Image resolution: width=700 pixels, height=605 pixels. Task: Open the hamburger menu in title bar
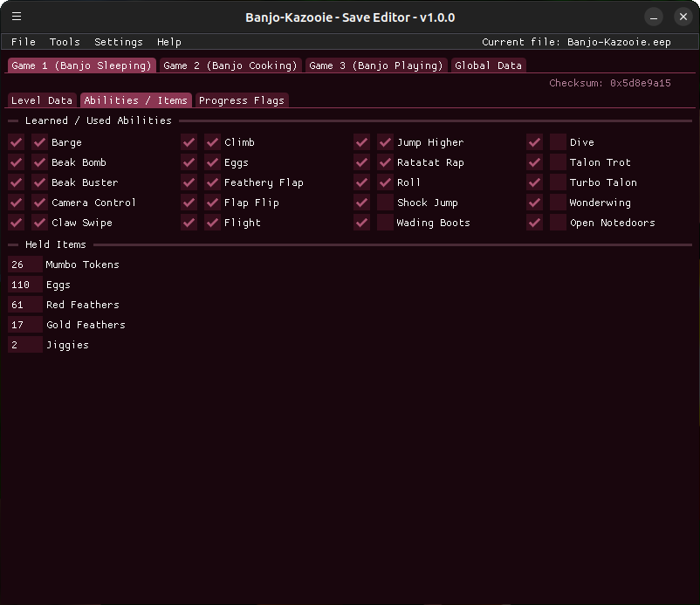[x=17, y=17]
